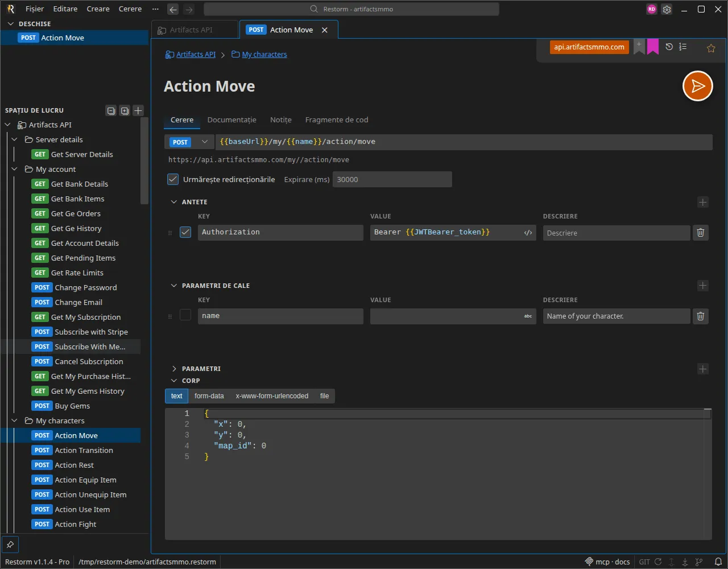Add a new query parameter in Parametri
The height and width of the screenshot is (569, 728).
pos(703,369)
